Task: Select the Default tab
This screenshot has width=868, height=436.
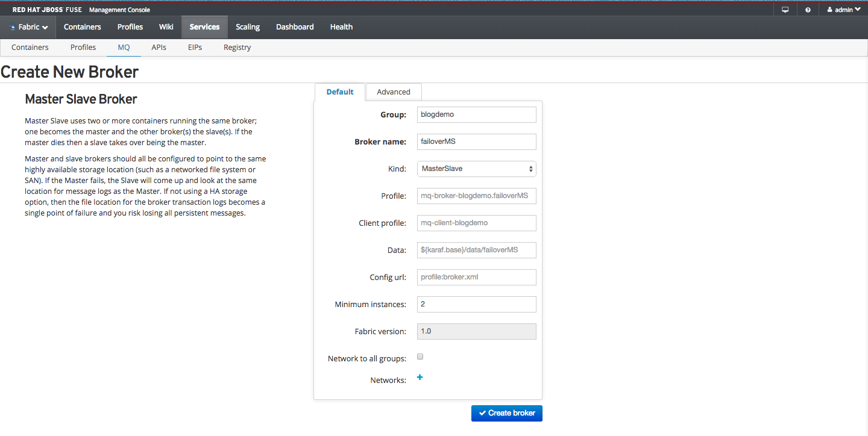Action: click(x=340, y=92)
